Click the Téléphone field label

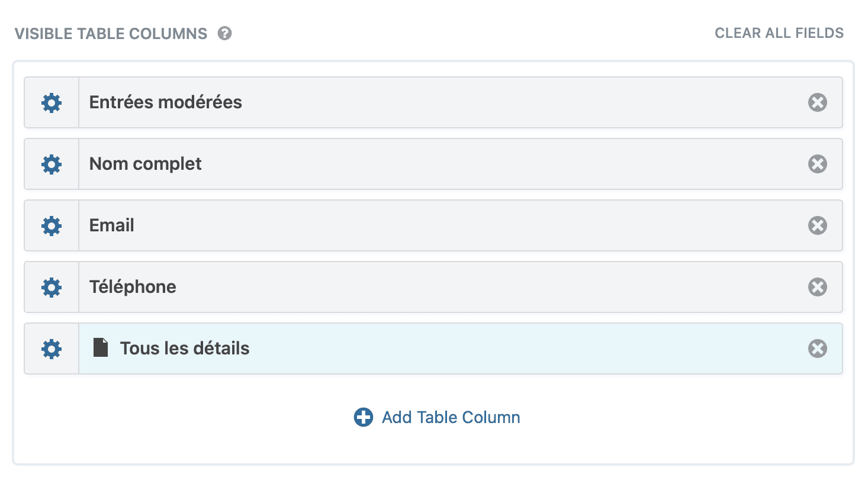tap(133, 287)
